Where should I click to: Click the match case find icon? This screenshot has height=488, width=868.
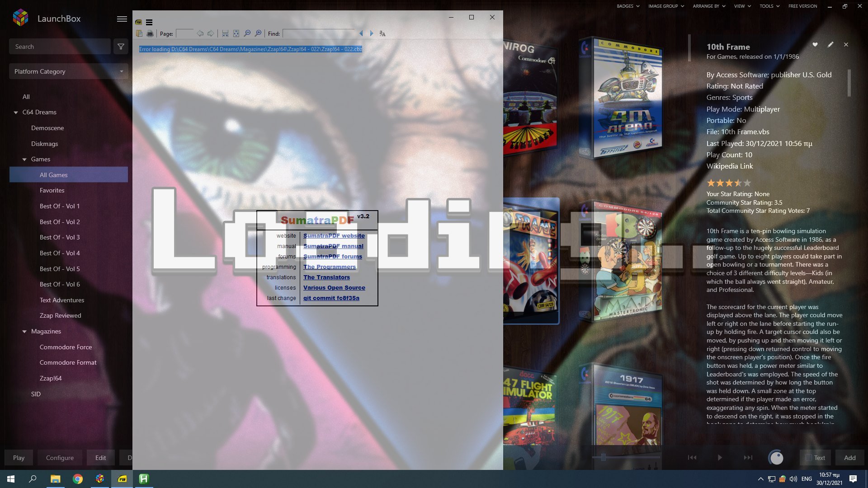point(382,33)
